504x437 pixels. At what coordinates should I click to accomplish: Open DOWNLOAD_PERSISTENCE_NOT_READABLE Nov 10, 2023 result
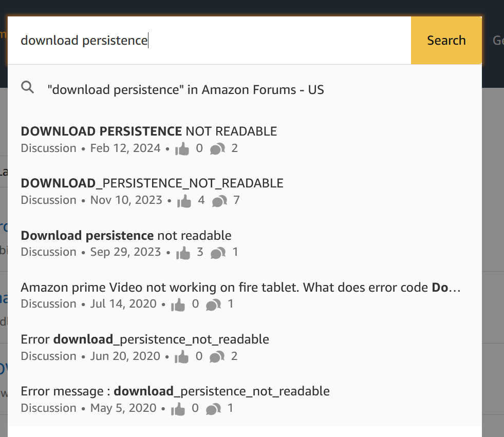pyautogui.click(x=152, y=183)
